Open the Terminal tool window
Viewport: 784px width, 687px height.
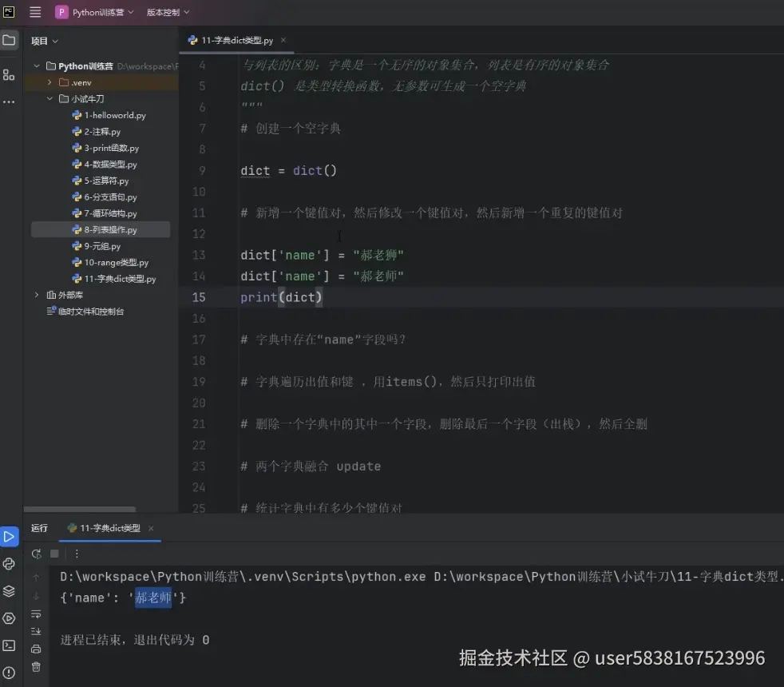pyautogui.click(x=9, y=645)
